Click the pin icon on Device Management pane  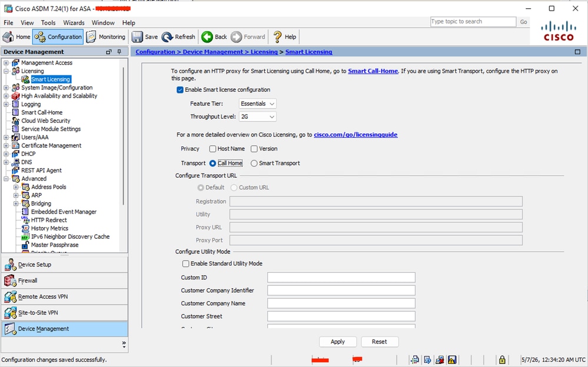click(119, 52)
